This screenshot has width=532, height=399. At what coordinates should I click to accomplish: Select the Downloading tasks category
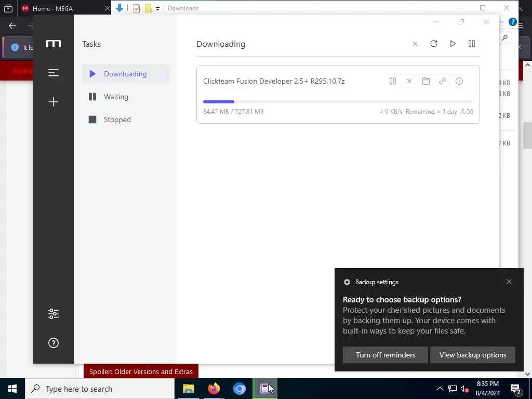pyautogui.click(x=125, y=74)
